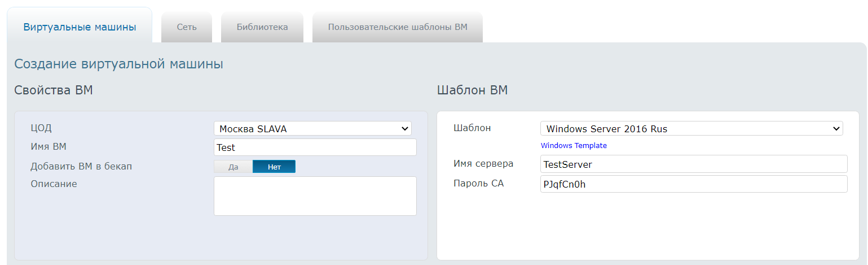Image resolution: width=868 pixels, height=265 pixels.
Task: Click the Создание виртуальной машины heading
Action: (x=118, y=64)
